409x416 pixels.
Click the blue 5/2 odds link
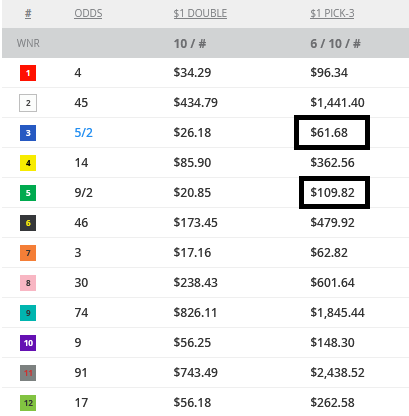coord(83,133)
